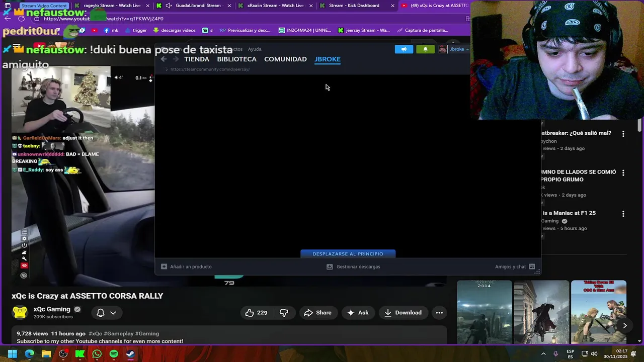This screenshot has width=644, height=362.
Task: Reload the browser page
Action: click(21, 19)
